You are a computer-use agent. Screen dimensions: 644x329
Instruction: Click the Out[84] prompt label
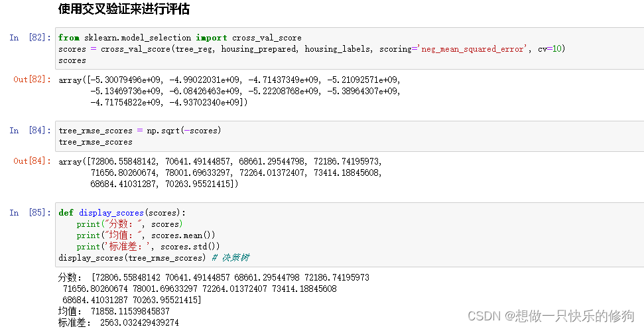(32, 161)
